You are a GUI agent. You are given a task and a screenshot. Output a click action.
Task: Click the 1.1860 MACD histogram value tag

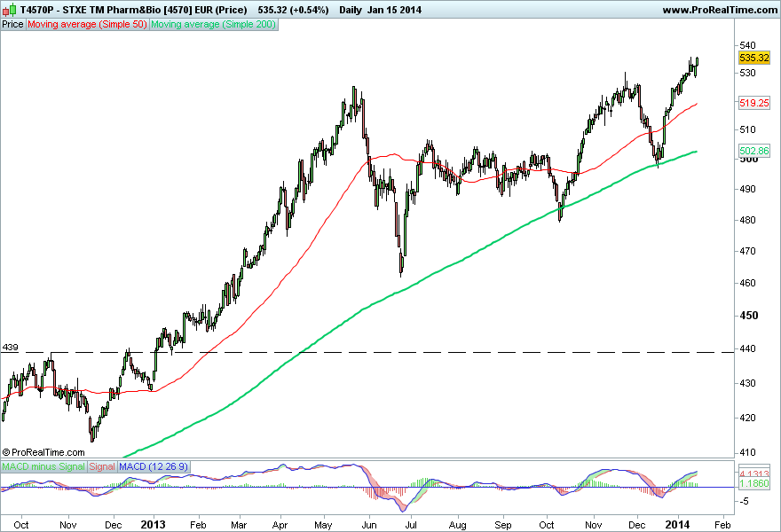tap(754, 483)
